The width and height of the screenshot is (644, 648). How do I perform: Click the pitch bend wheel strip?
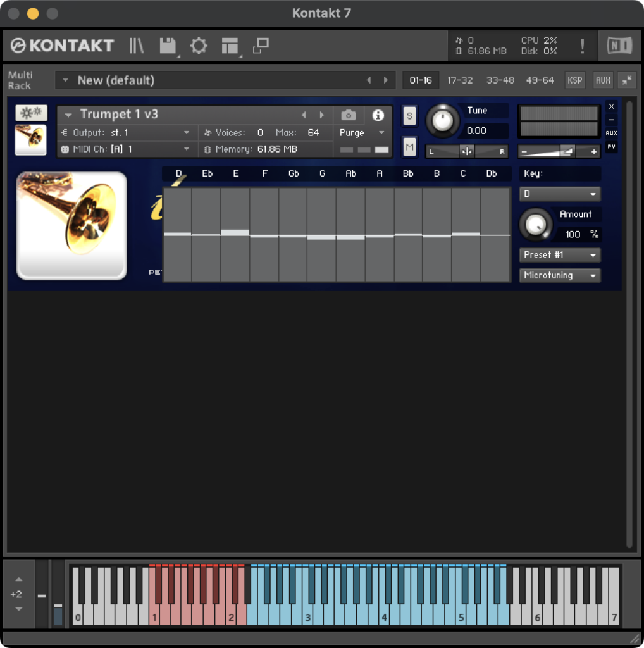pos(42,594)
